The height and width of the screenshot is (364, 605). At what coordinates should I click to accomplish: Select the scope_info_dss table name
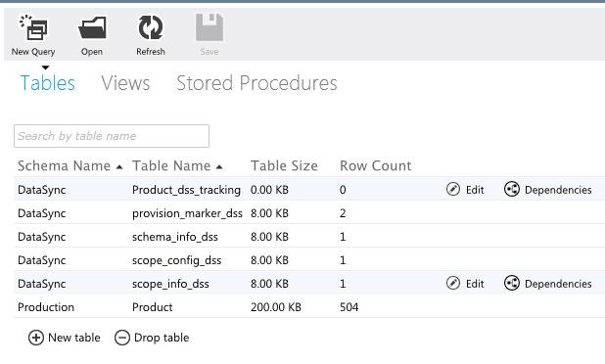click(170, 284)
